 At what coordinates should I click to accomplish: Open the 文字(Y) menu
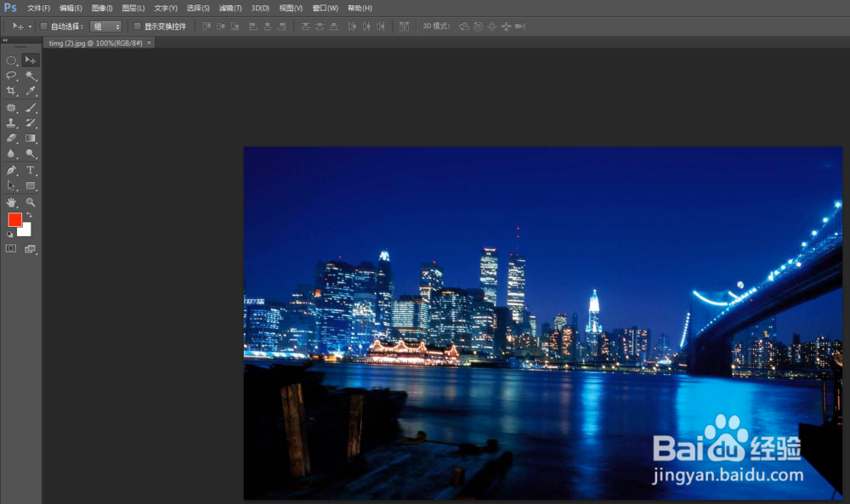click(x=166, y=8)
